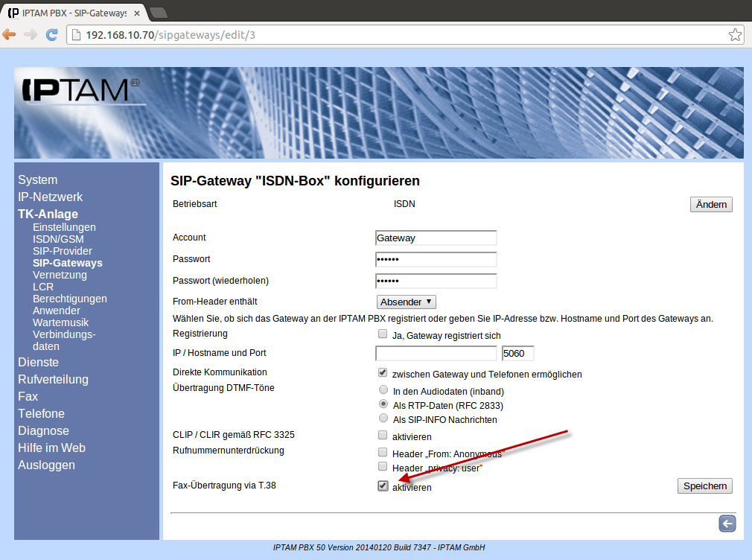Viewport: 752px width, 560px height.
Task: Click the Speichern button
Action: (x=704, y=486)
